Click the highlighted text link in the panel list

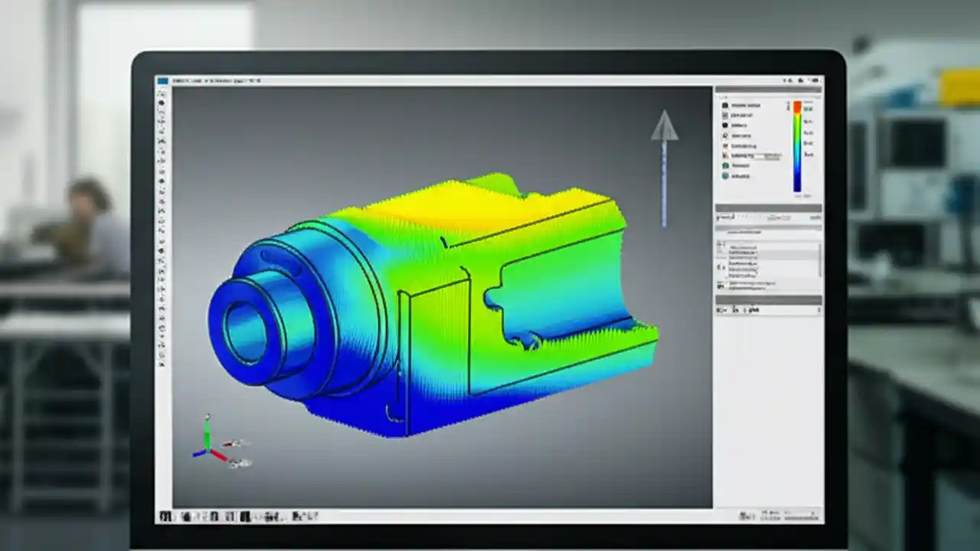click(744, 232)
